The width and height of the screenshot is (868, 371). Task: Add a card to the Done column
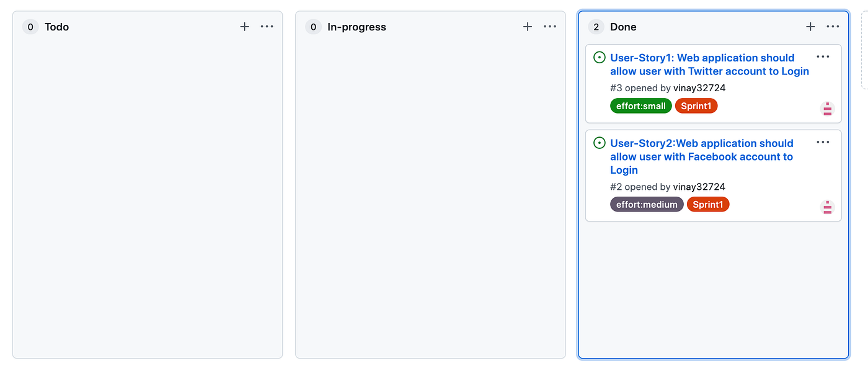point(810,27)
